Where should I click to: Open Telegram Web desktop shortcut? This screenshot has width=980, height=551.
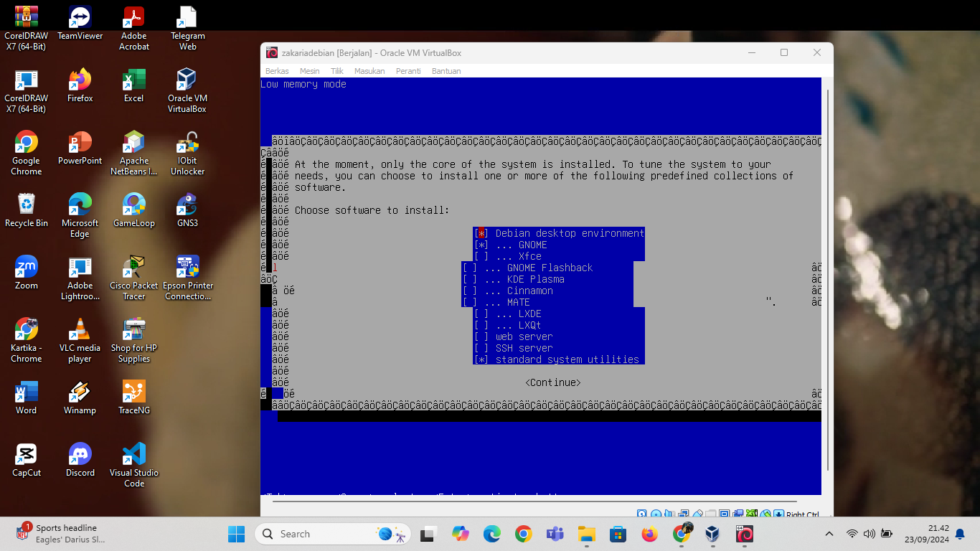(187, 29)
